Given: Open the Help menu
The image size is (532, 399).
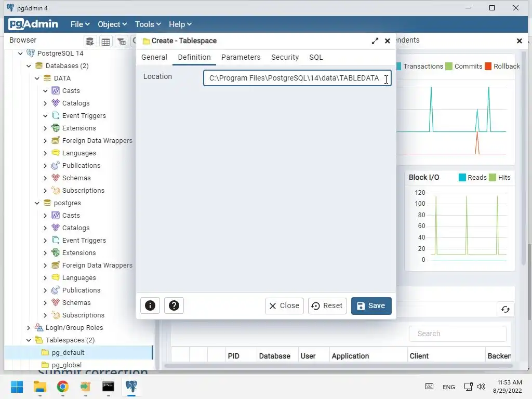Looking at the screenshot, I should click(x=180, y=24).
